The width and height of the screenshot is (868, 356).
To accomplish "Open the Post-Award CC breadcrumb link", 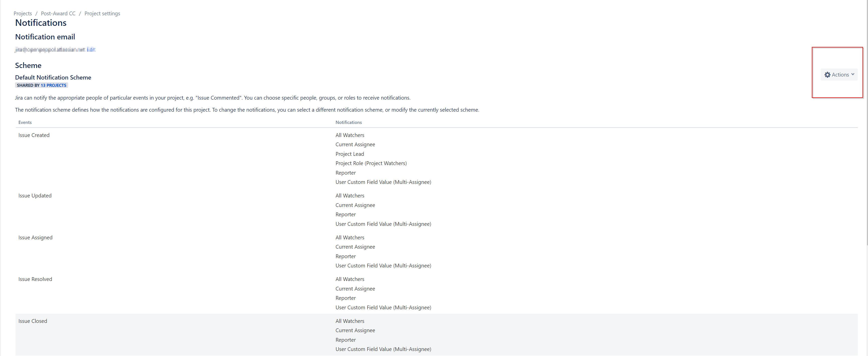I will (58, 14).
